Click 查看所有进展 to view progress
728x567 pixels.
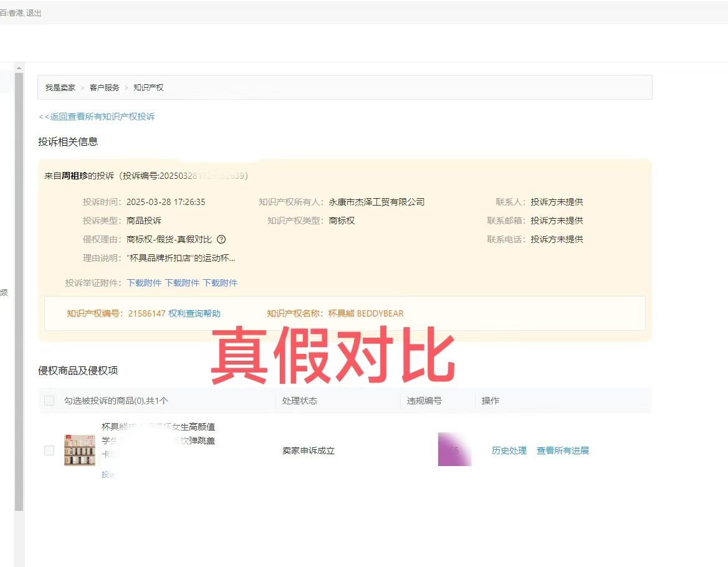point(563,450)
